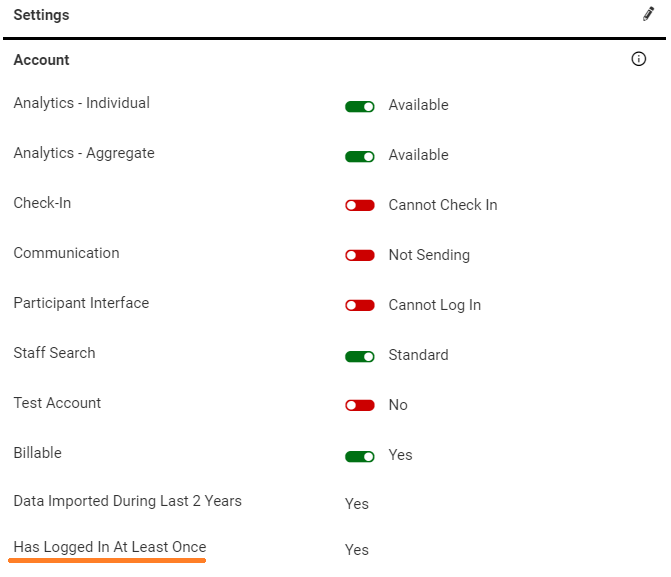Turn on the Communication toggle
This screenshot has width=671, height=577.
(x=360, y=256)
